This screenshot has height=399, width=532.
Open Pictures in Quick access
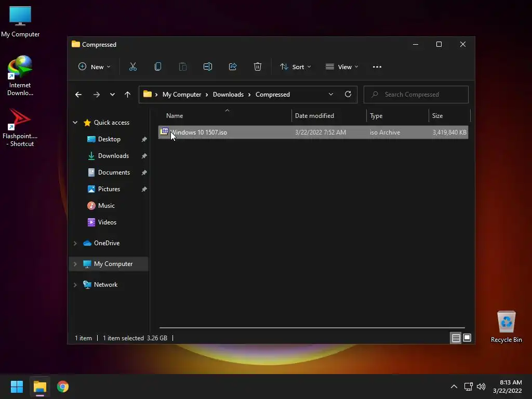109,189
